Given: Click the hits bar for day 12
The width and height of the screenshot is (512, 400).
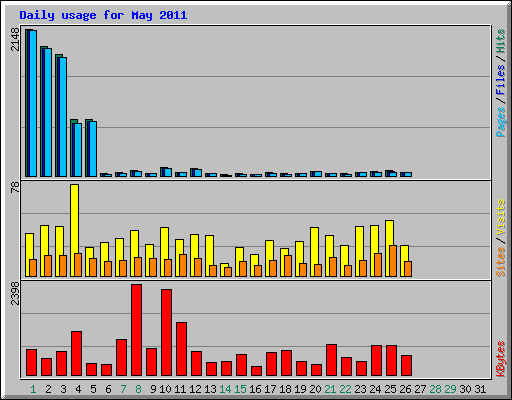Looking at the screenshot, I should point(196,172).
